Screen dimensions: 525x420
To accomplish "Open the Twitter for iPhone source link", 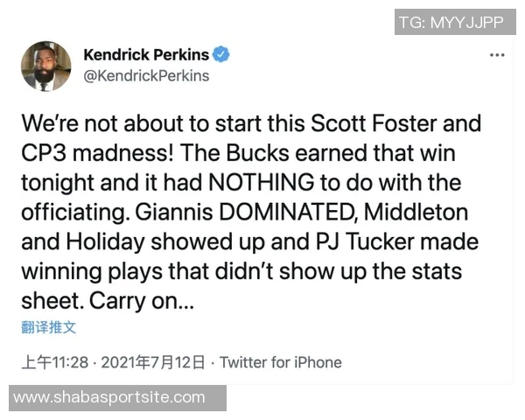I will pyautogui.click(x=280, y=362).
